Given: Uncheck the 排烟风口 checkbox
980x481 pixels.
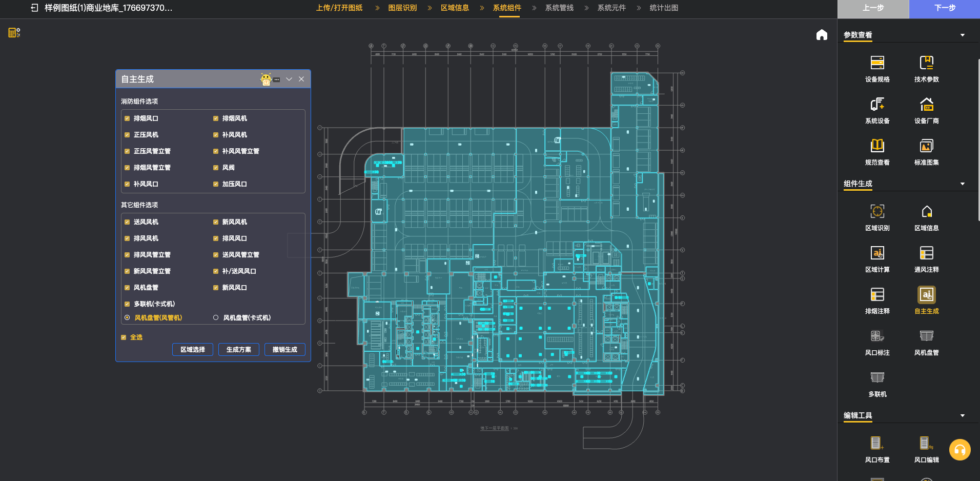Looking at the screenshot, I should pos(127,118).
